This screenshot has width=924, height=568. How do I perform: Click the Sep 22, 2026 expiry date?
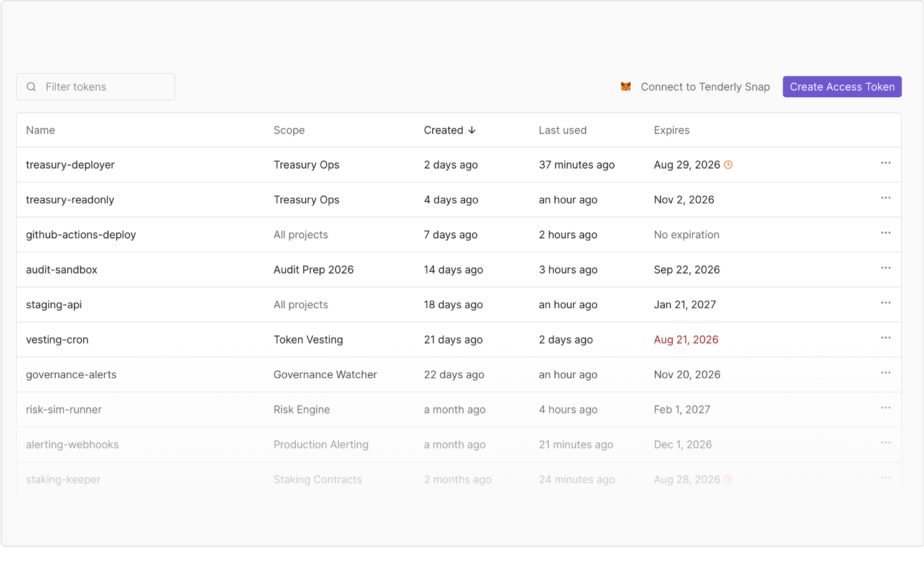pyautogui.click(x=686, y=270)
